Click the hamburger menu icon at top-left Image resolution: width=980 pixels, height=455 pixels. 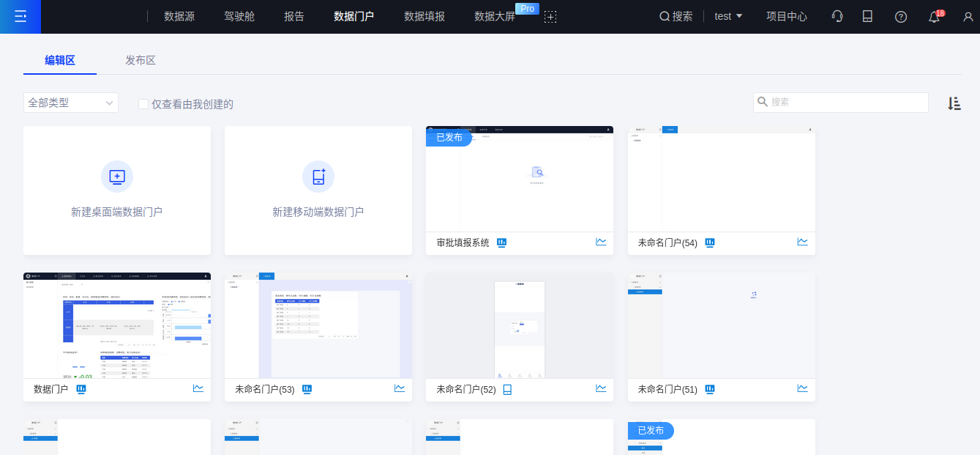[x=20, y=16]
